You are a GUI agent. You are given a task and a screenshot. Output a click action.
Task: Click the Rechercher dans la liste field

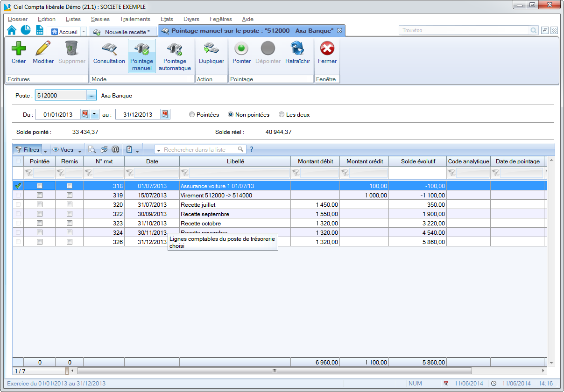pyautogui.click(x=201, y=150)
